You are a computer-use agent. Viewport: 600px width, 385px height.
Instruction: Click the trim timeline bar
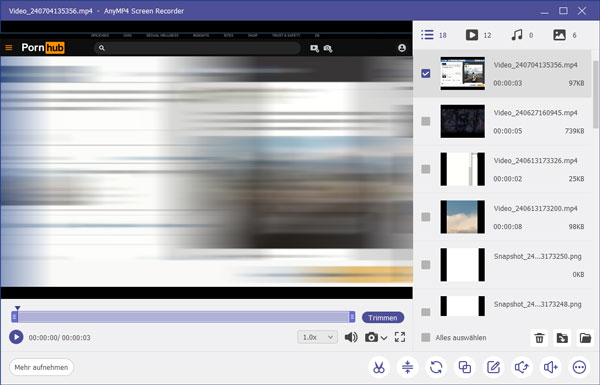pyautogui.click(x=183, y=316)
